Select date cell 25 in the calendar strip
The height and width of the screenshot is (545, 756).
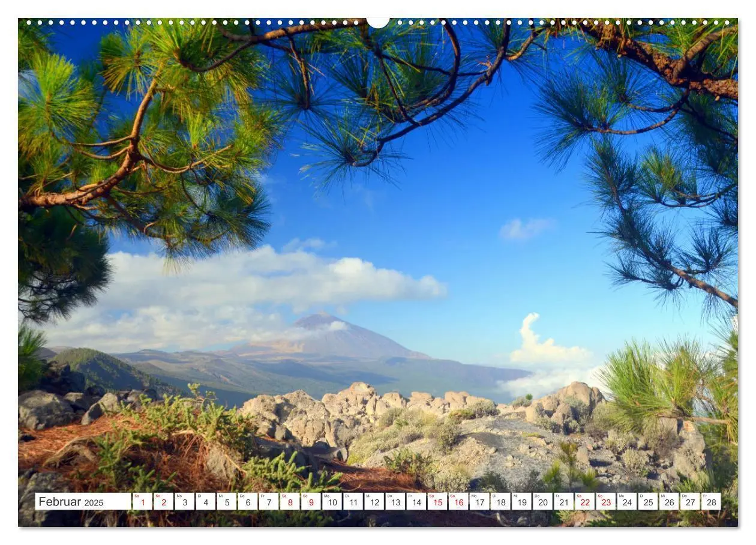point(647,502)
